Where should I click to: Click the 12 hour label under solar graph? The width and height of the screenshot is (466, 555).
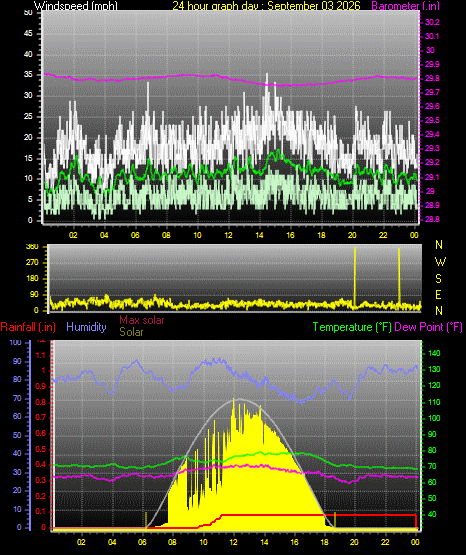pyautogui.click(x=233, y=542)
